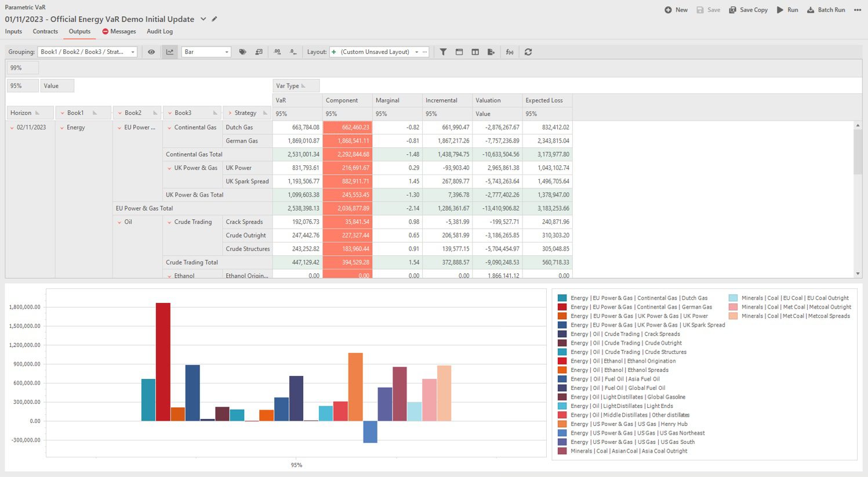Collapse the Continental Gas node
Viewport: 868px width, 477px height.
pos(169,128)
